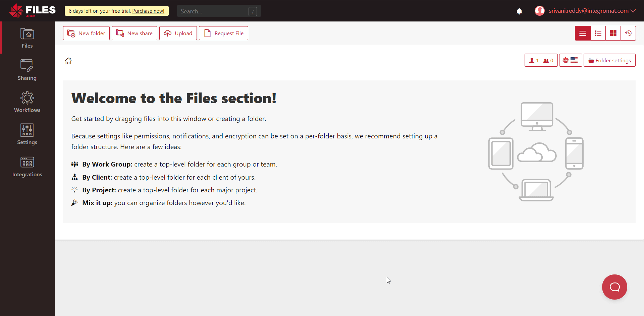Screen dimensions: 644x316
Task: Click the "By Client:" text
Action: [97, 177]
